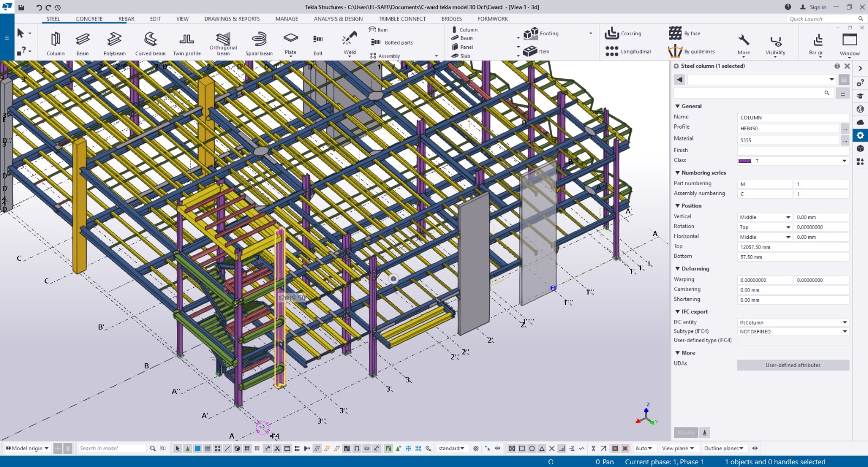Select the Bolt tool
The height and width of the screenshot is (467, 868).
point(318,43)
